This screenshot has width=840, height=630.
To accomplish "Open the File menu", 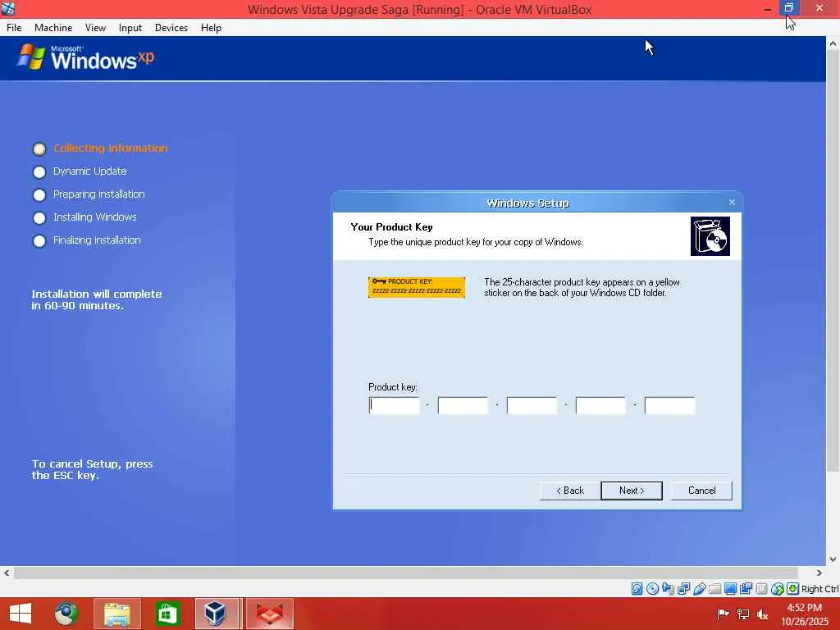I will click(14, 28).
